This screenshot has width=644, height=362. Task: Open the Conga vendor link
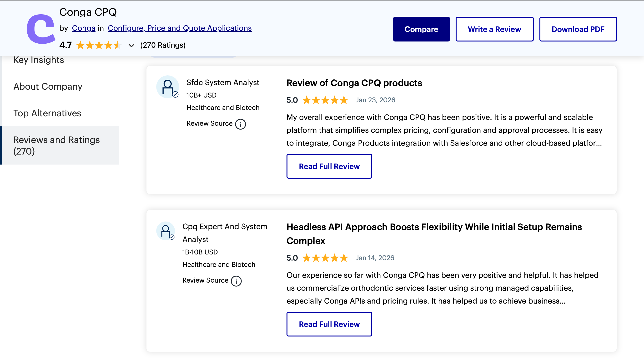point(84,28)
